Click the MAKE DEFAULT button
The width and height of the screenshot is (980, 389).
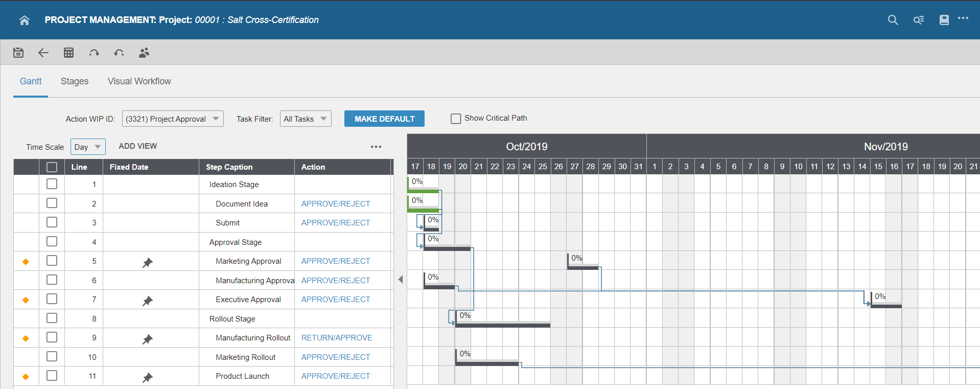pyautogui.click(x=384, y=119)
